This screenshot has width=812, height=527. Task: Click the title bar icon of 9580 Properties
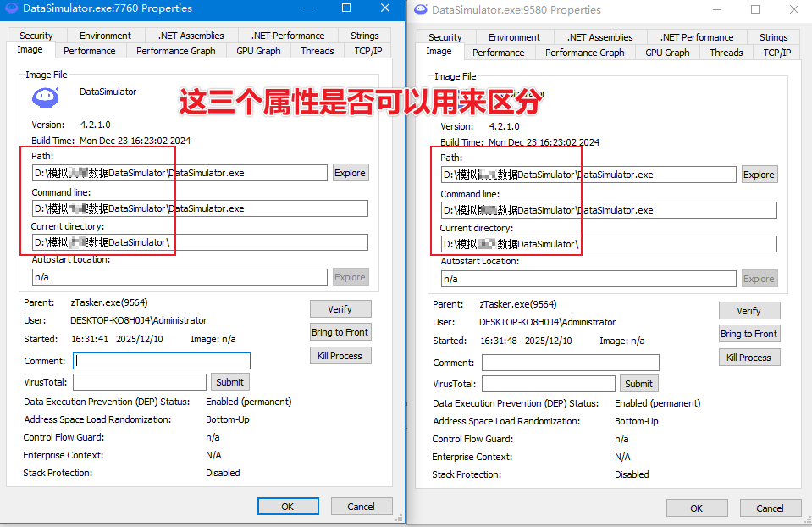(421, 10)
